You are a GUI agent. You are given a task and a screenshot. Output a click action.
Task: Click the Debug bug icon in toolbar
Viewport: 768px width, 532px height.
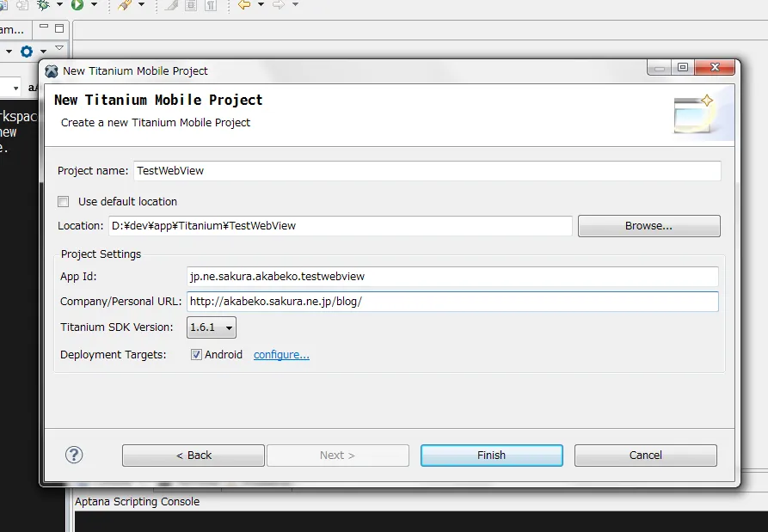pos(43,5)
